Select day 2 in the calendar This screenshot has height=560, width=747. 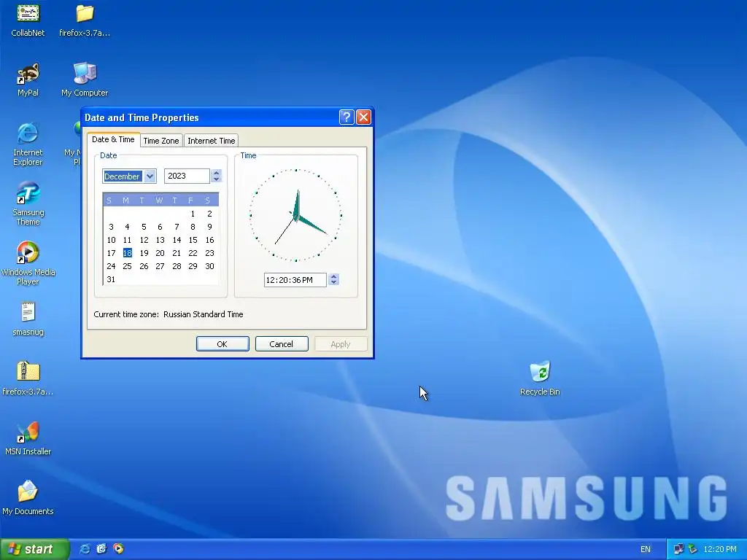(209, 214)
